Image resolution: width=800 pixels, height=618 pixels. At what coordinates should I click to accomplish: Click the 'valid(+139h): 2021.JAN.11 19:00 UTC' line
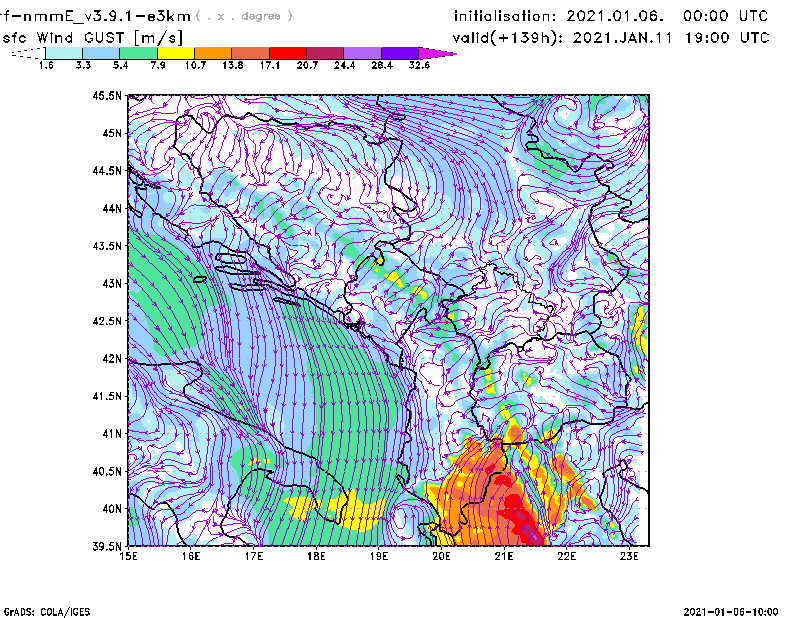[x=611, y=38]
